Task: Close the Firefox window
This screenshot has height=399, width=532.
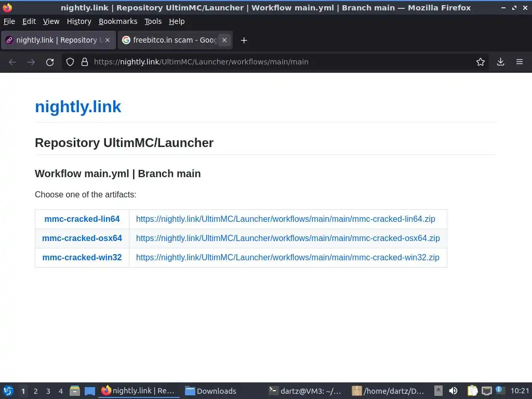Action: click(x=525, y=7)
